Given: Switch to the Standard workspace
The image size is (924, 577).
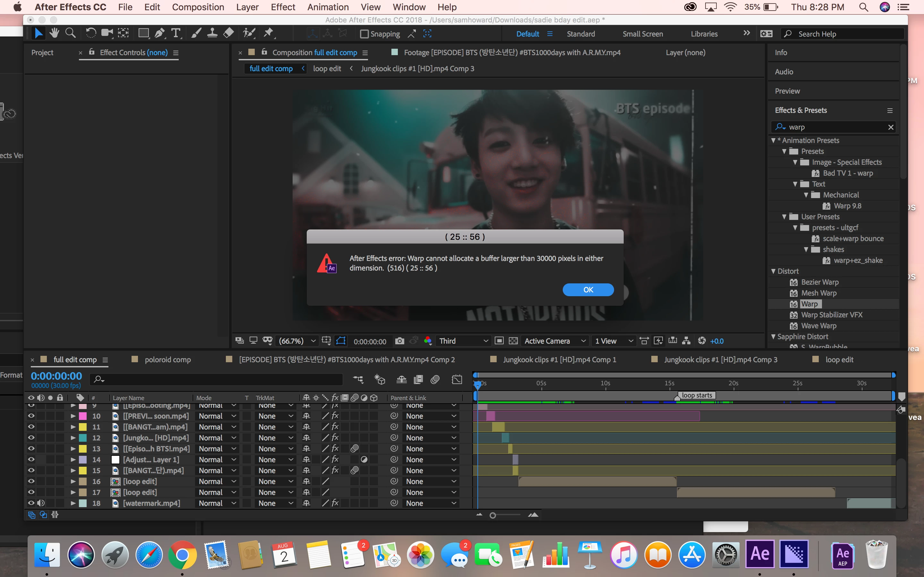Looking at the screenshot, I should pos(580,34).
